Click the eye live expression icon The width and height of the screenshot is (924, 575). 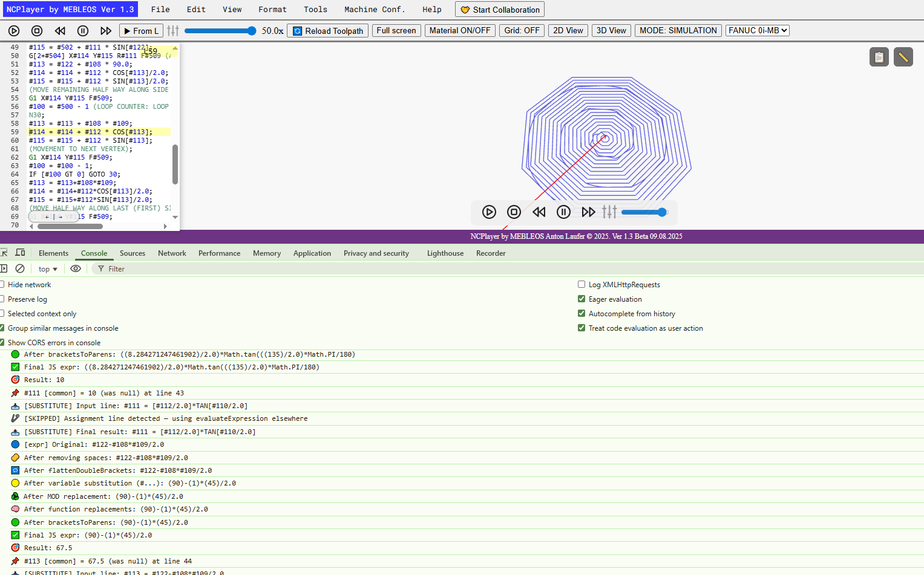76,268
